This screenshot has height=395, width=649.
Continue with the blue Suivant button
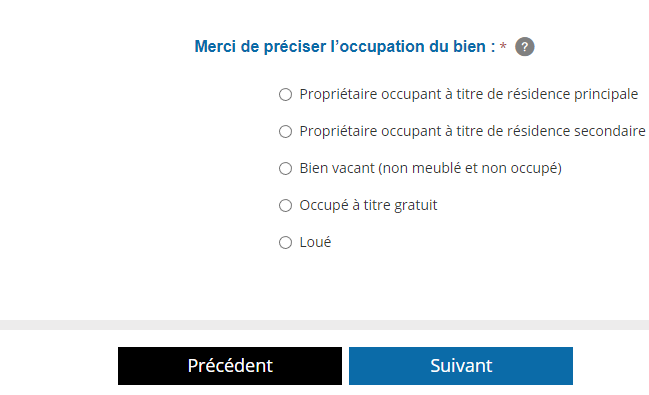[461, 366]
